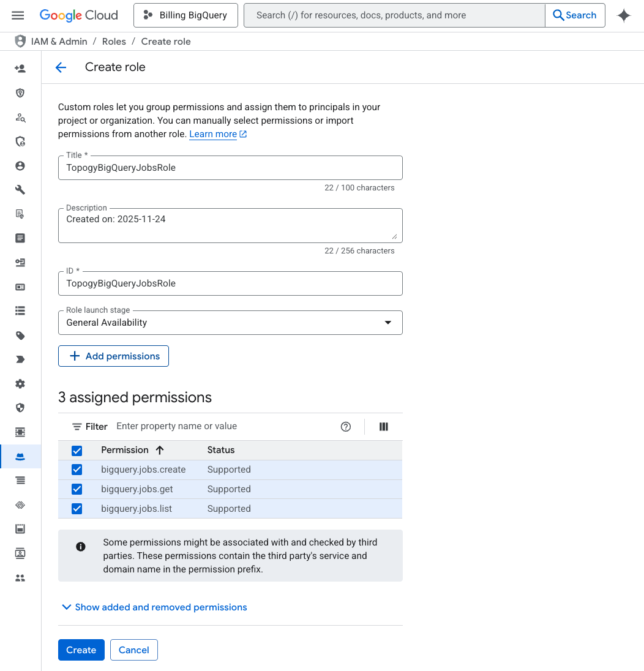This screenshot has height=671, width=644.
Task: Open IAM add-person sidebar icon
Action: 20,69
